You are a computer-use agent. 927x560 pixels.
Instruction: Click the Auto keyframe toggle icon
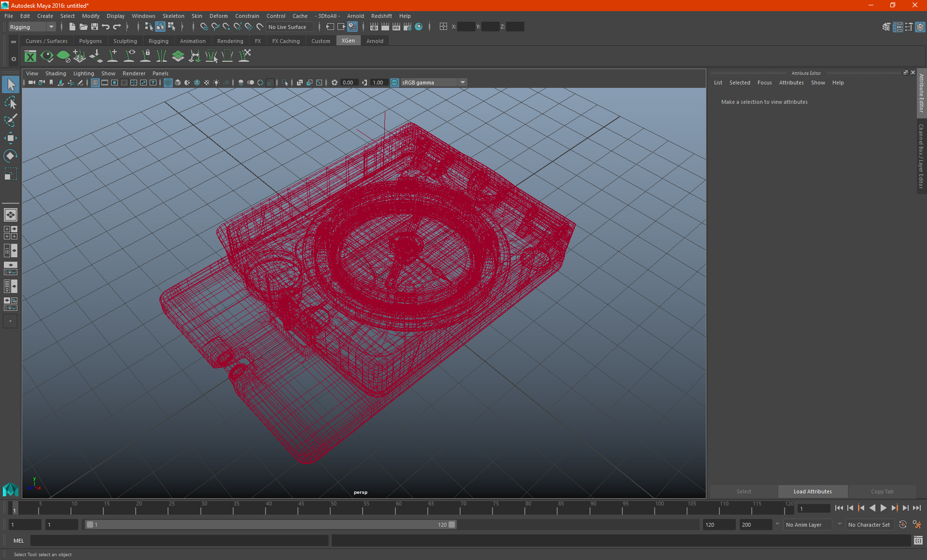coord(903,525)
